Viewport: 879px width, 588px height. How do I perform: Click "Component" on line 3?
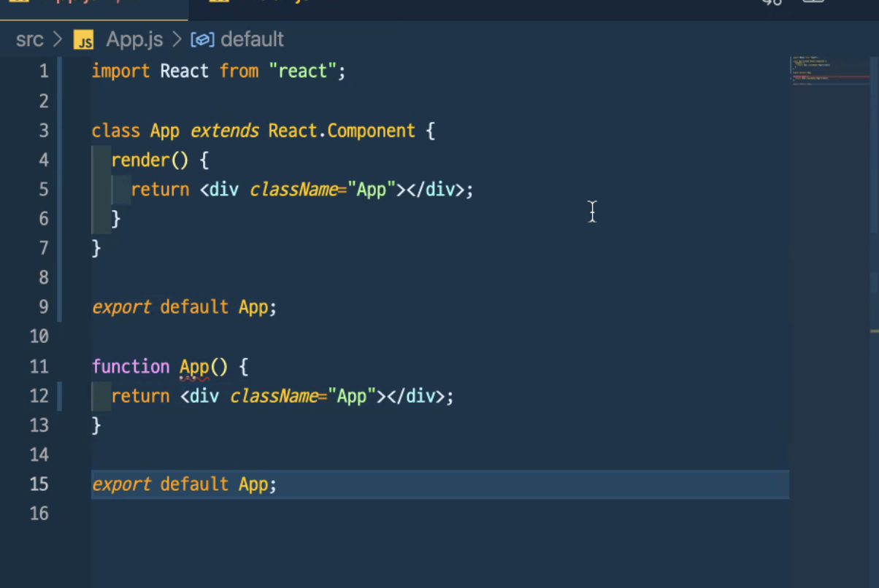[371, 131]
